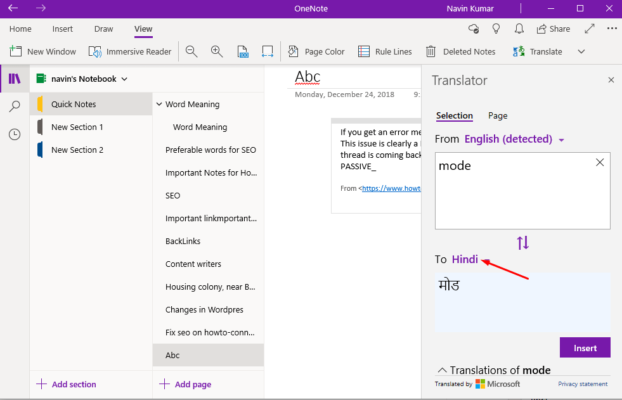Switch to Page tab in Translator
622x400 pixels.
point(497,116)
